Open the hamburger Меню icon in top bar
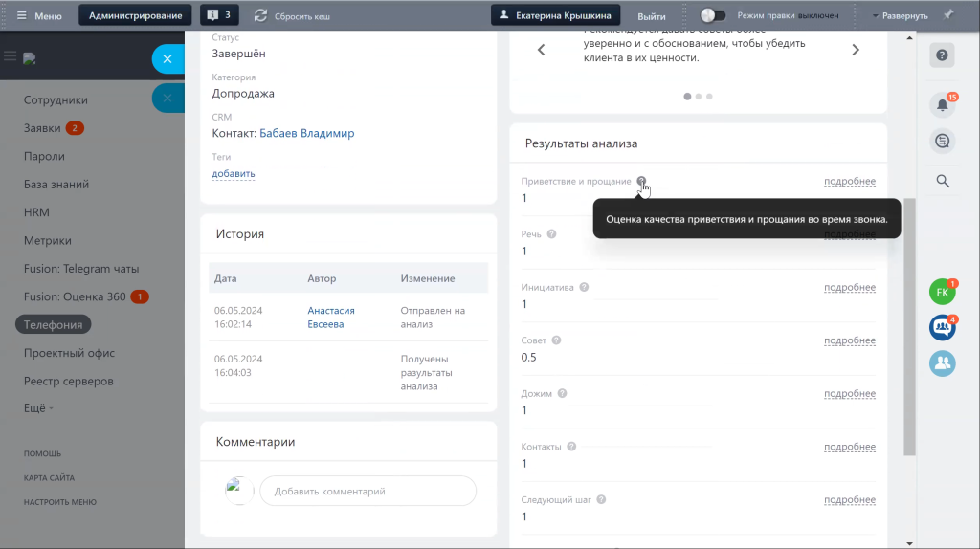980x549 pixels. tap(21, 15)
